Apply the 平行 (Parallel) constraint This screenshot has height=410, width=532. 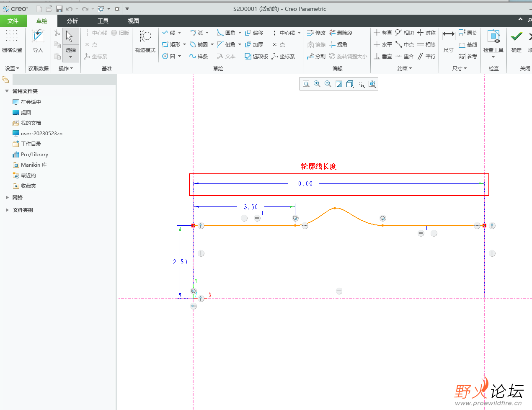pyautogui.click(x=426, y=56)
